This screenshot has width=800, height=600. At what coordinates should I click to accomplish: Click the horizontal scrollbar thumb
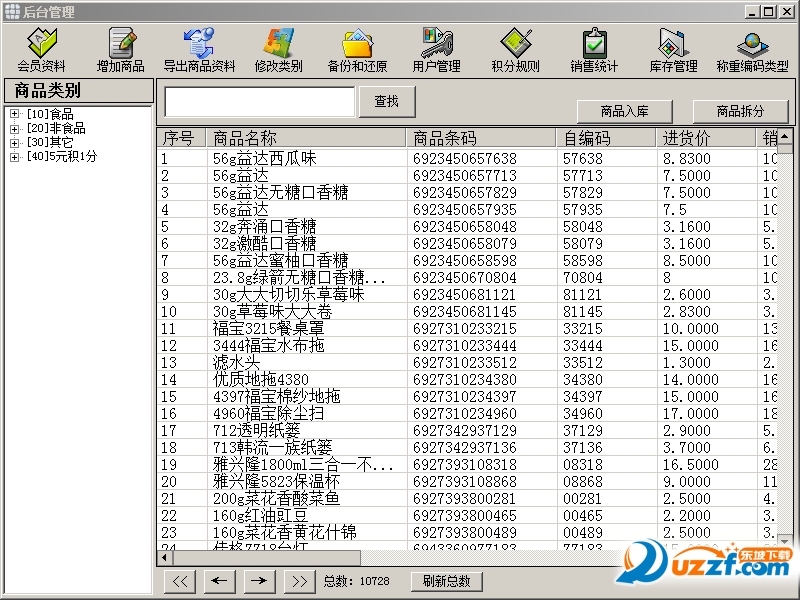[x=266, y=557]
